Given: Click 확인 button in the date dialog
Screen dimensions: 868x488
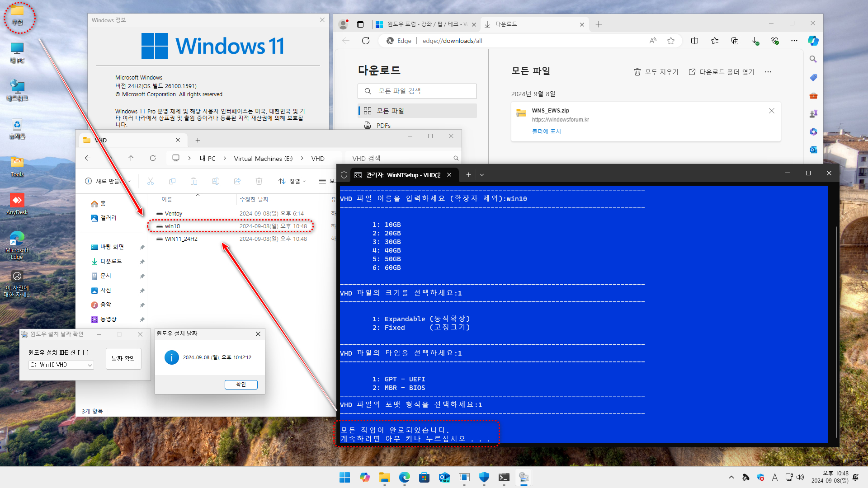Looking at the screenshot, I should tap(241, 385).
